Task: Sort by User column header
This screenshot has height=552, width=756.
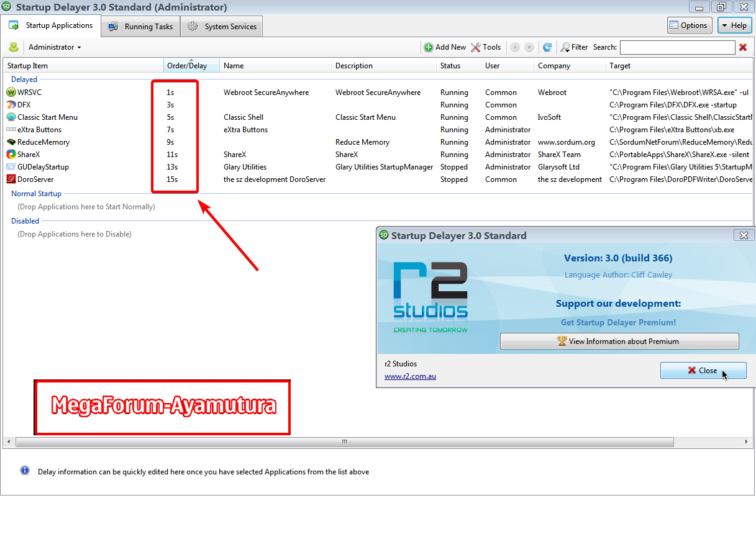Action: (x=508, y=66)
